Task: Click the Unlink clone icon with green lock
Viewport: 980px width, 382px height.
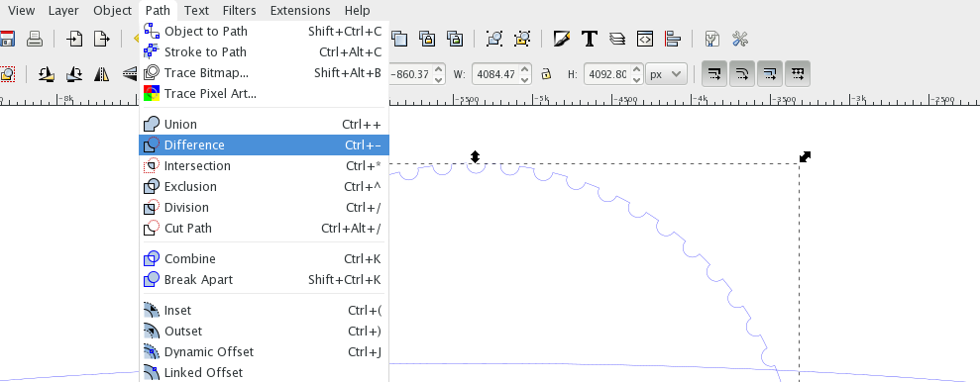Action: coord(455,40)
